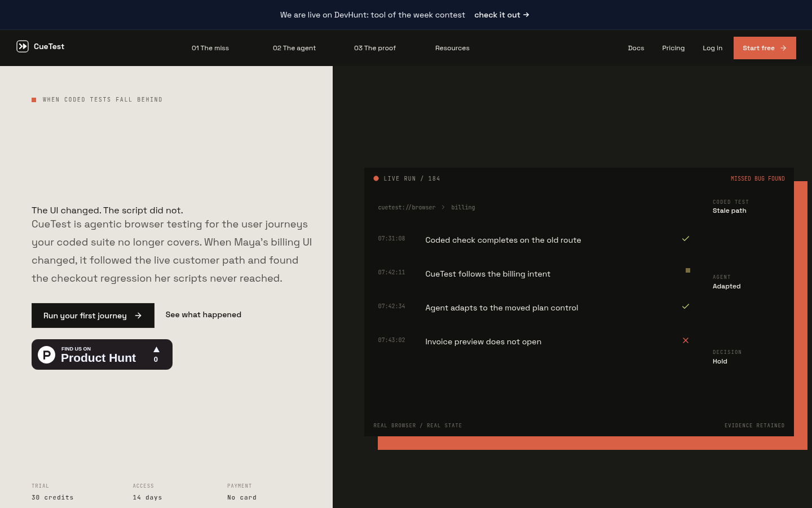The height and width of the screenshot is (508, 812).
Task: Open the Resources nav item
Action: click(x=452, y=48)
